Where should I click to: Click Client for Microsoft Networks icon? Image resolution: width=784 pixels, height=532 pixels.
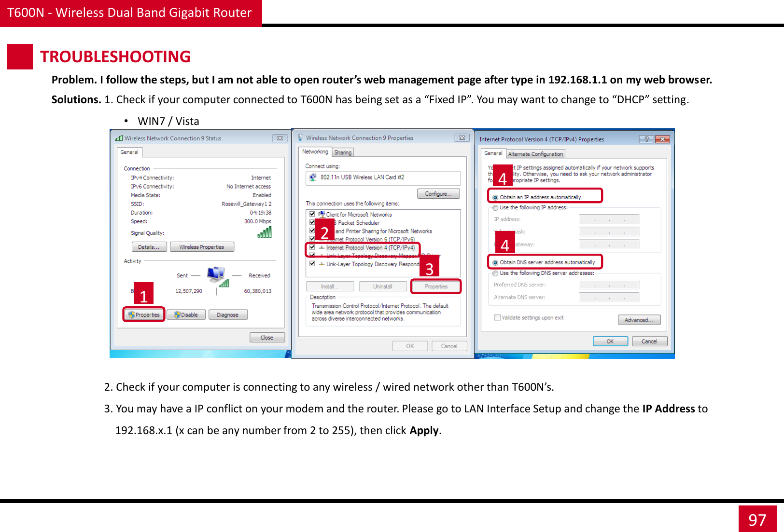pyautogui.click(x=322, y=214)
